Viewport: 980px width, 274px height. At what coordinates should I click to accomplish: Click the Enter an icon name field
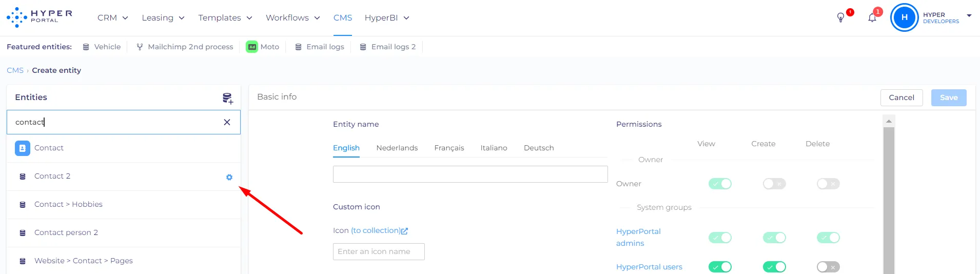coord(379,251)
